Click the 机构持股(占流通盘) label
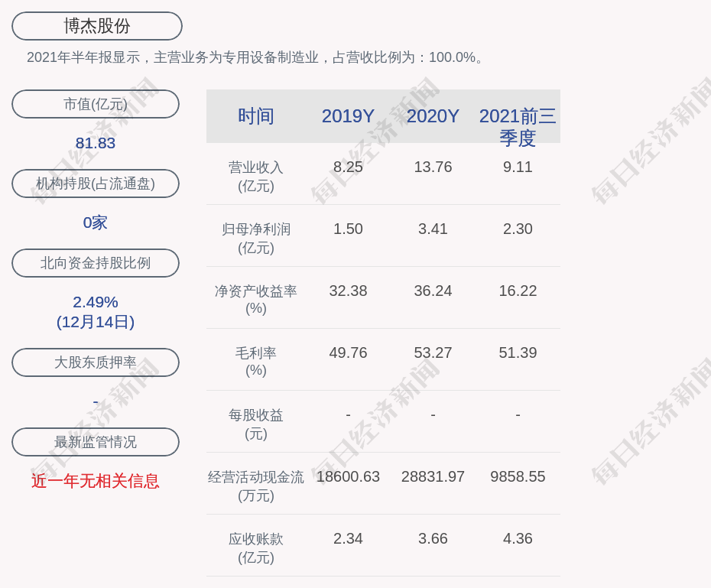The image size is (711, 588). (96, 184)
